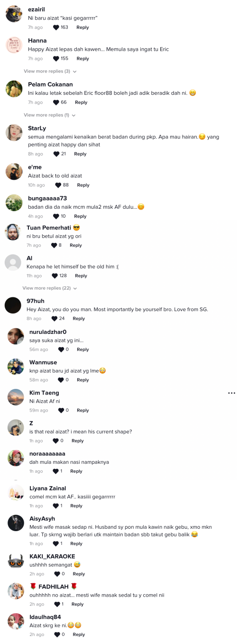Expand View more replies (22) under Al
The height and width of the screenshot is (644, 237).
pyautogui.click(x=50, y=288)
